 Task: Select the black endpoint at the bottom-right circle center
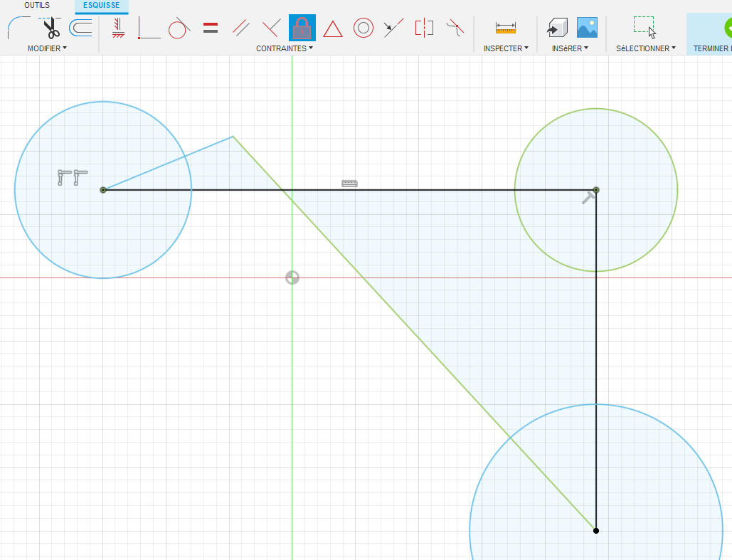coord(596,531)
